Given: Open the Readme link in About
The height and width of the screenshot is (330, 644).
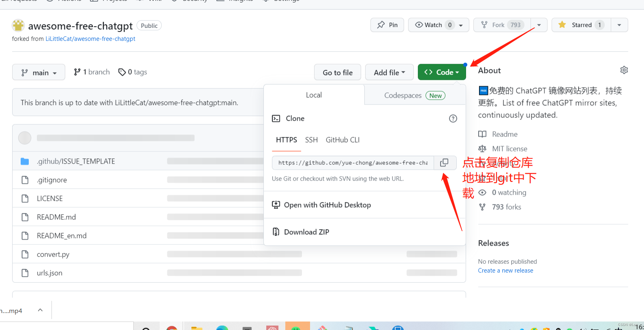Looking at the screenshot, I should (505, 134).
